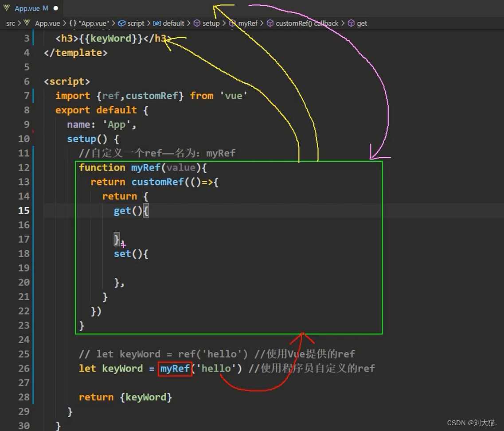The image size is (504, 431).
Task: Click line number 30 in the gutter
Action: 24,426
